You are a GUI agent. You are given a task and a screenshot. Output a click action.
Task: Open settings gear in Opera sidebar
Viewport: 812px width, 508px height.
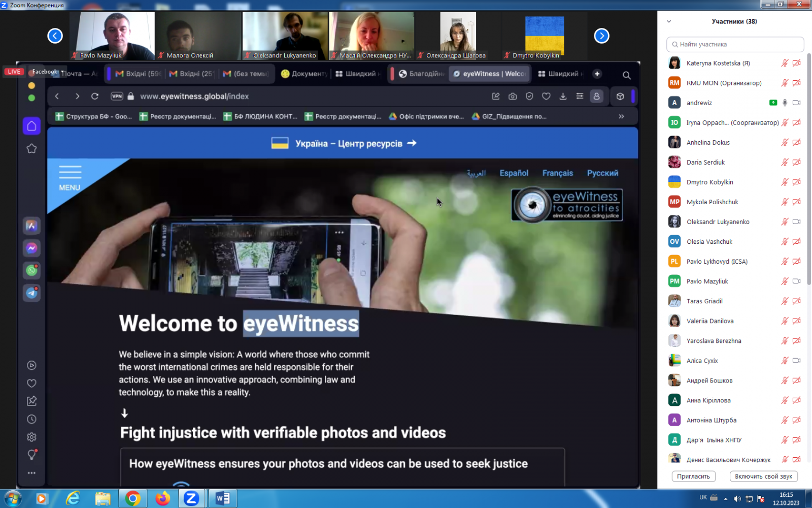31,437
